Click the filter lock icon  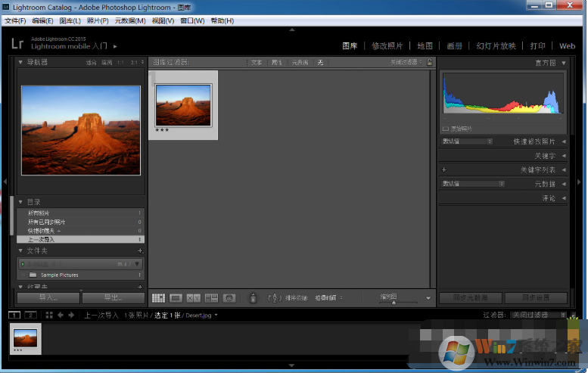(430, 62)
